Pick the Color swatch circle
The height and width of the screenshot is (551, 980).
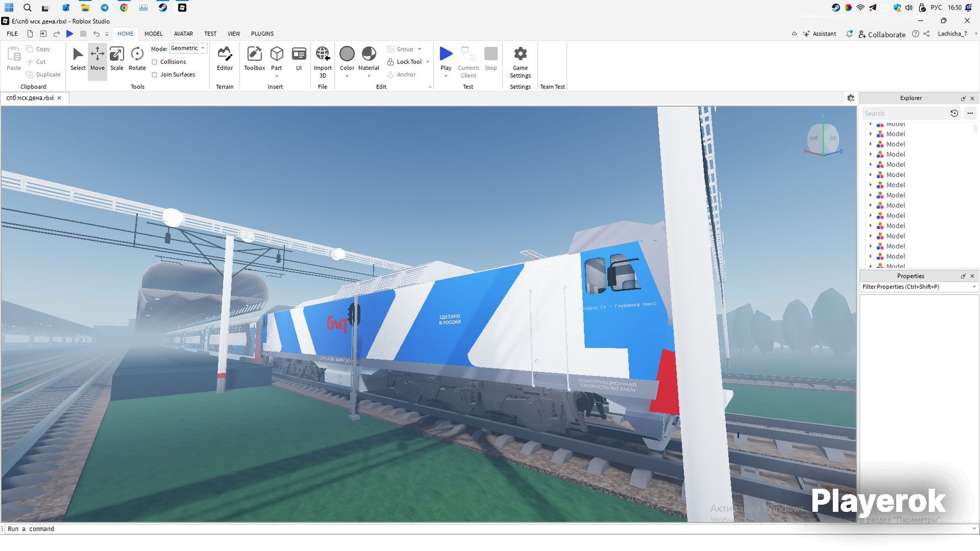(347, 53)
